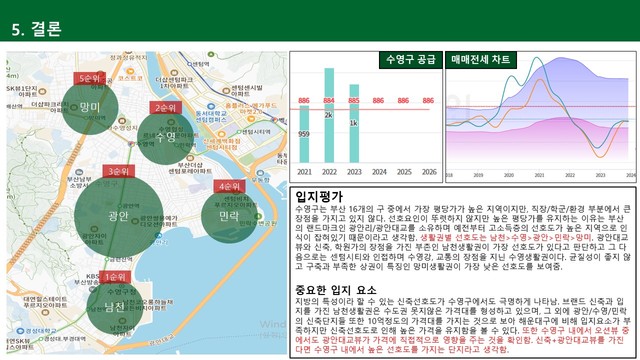Click the 2순위 red rank label
Image resolution: width=640 pixels, height=360 pixels.
tap(165, 108)
